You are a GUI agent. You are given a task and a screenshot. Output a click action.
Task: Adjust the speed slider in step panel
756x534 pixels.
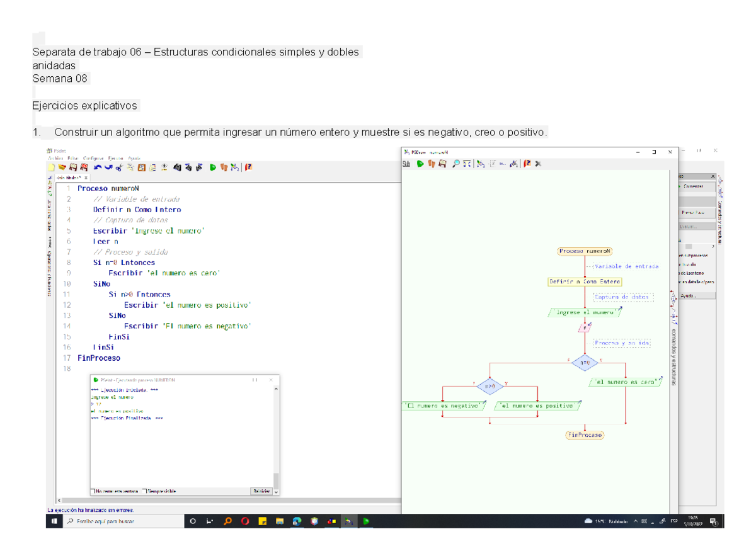pyautogui.click(x=689, y=246)
